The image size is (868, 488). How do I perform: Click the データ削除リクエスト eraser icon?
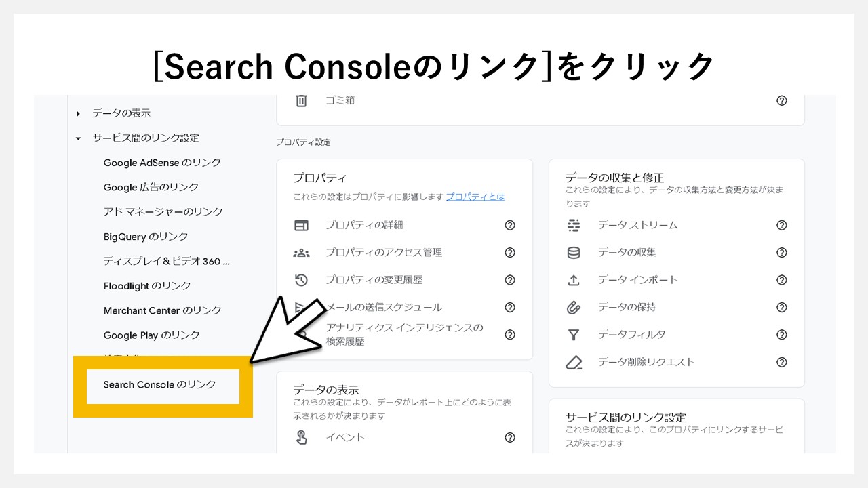tap(573, 362)
